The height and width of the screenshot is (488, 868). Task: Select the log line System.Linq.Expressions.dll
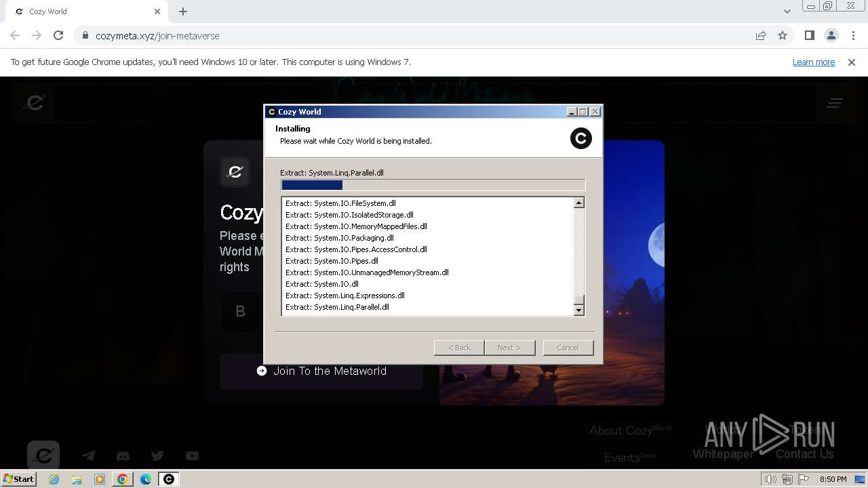tap(345, 296)
